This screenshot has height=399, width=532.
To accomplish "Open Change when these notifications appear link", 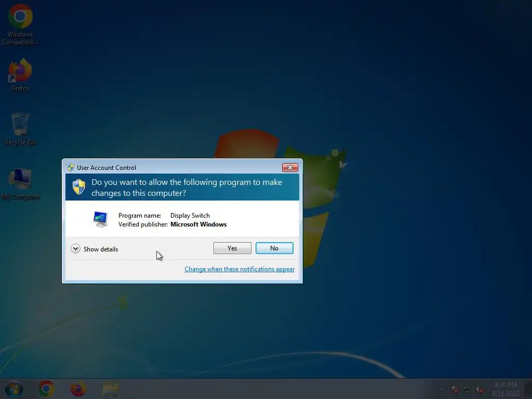I will (x=239, y=269).
